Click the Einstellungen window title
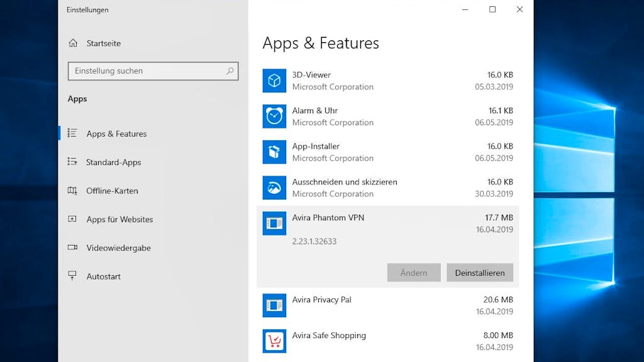Screen dimensions: 644x362 [x=87, y=10]
